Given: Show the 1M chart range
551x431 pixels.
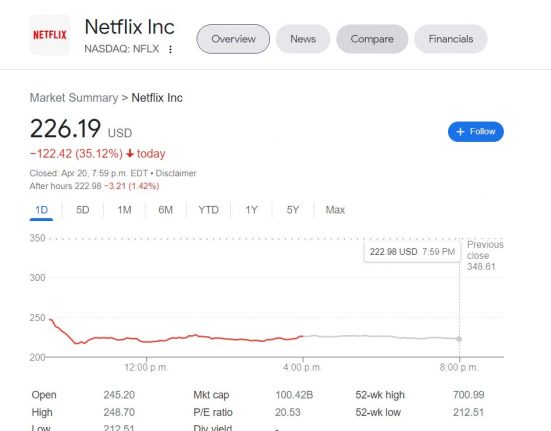Looking at the screenshot, I should [x=124, y=210].
